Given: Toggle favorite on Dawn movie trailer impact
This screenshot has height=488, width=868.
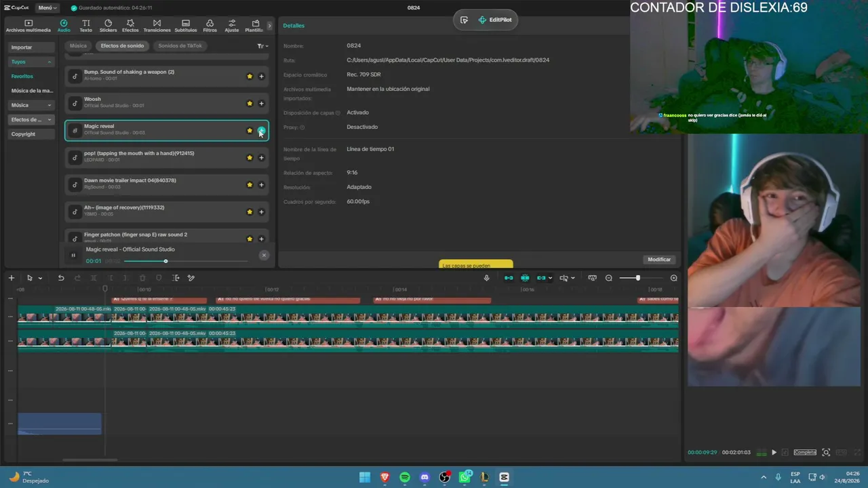Looking at the screenshot, I should click(250, 184).
